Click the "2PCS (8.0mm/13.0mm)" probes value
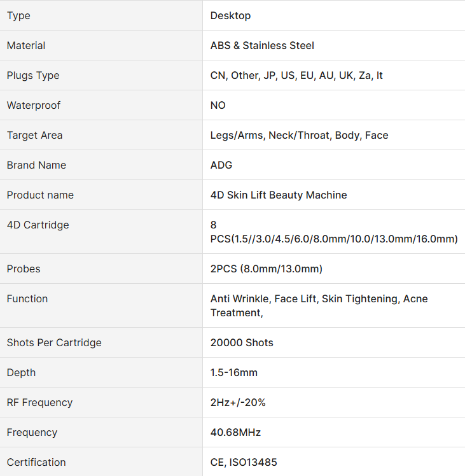 267,269
